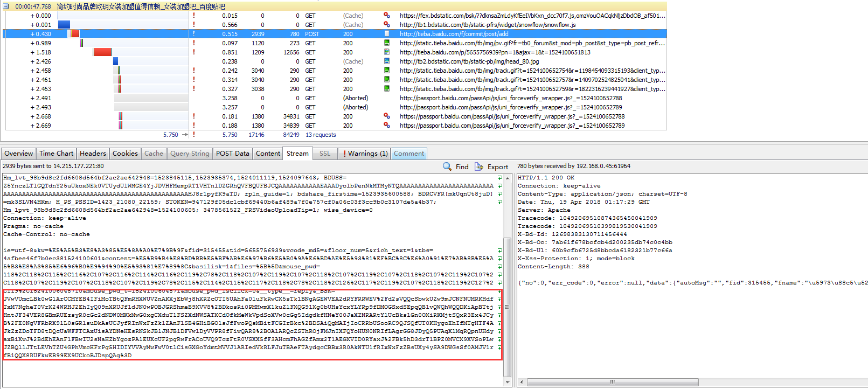Click the content type icon for head_80.jpg
868x389 pixels.
point(386,61)
